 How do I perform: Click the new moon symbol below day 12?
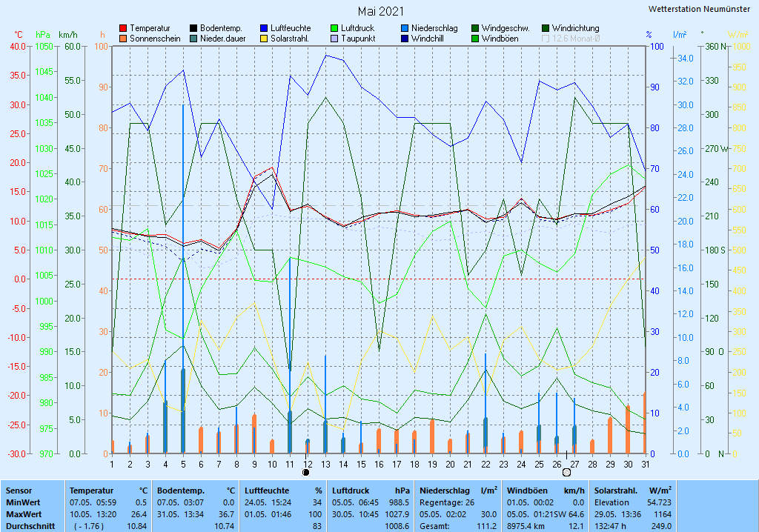click(307, 472)
